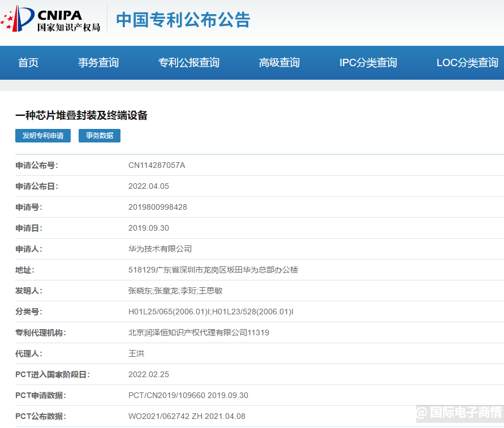Click the 申请公布日 label
The height and width of the screenshot is (428, 504).
37,187
